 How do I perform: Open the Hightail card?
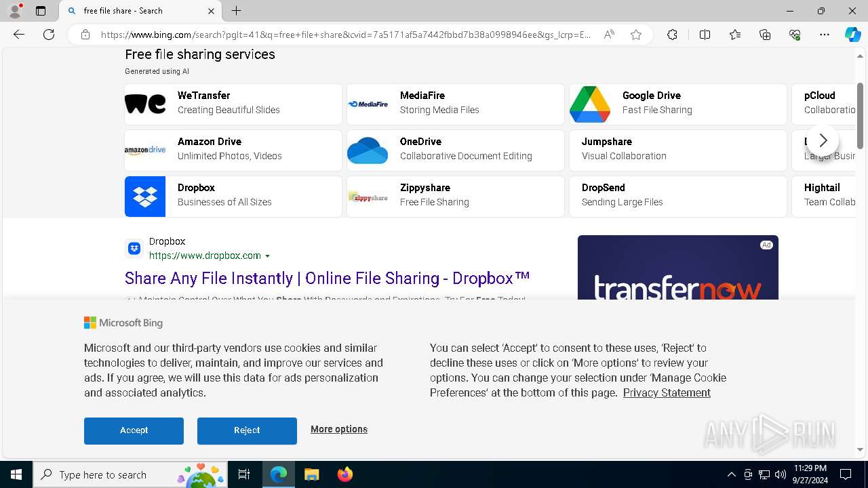823,196
